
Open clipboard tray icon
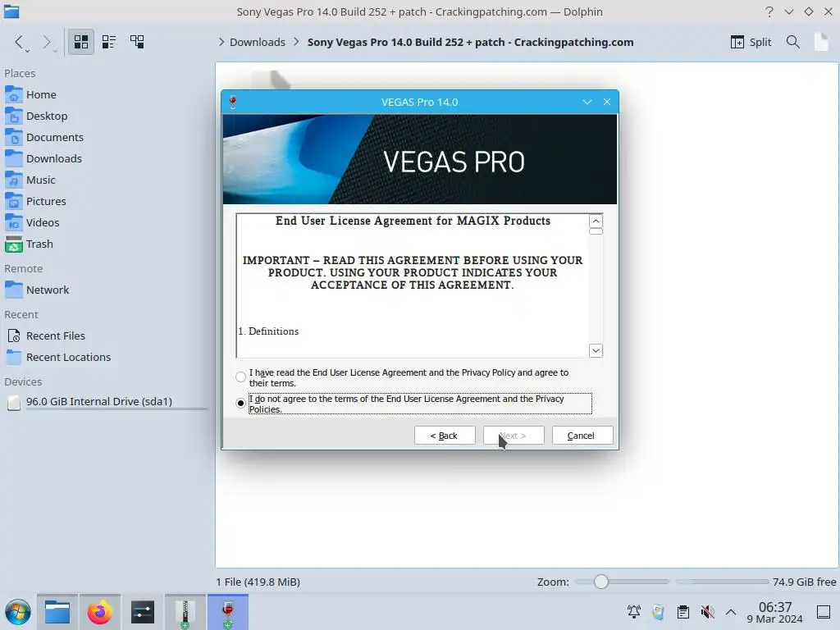(683, 612)
